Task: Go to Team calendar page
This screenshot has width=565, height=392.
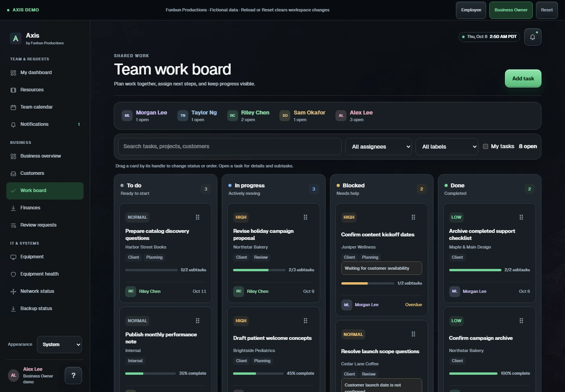Action: click(45, 107)
